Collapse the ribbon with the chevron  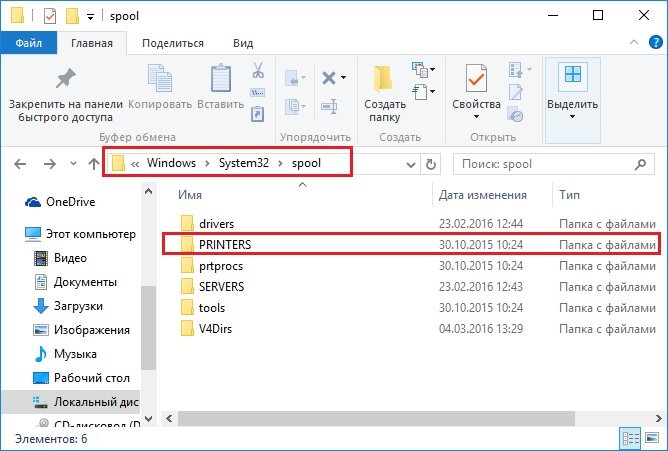[x=632, y=44]
